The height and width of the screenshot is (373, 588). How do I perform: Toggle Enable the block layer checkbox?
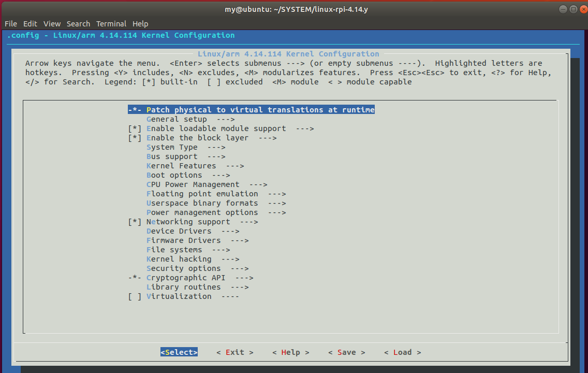(x=135, y=138)
